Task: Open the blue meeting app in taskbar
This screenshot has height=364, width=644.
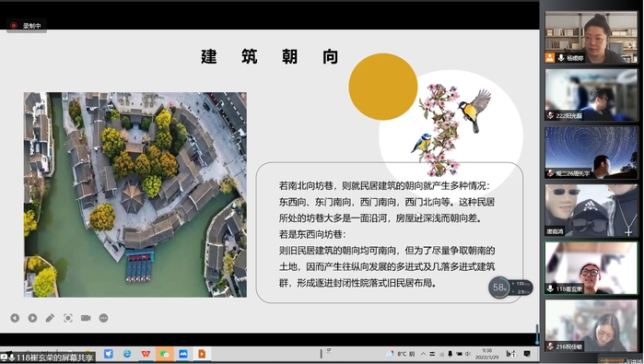Action: point(183,354)
